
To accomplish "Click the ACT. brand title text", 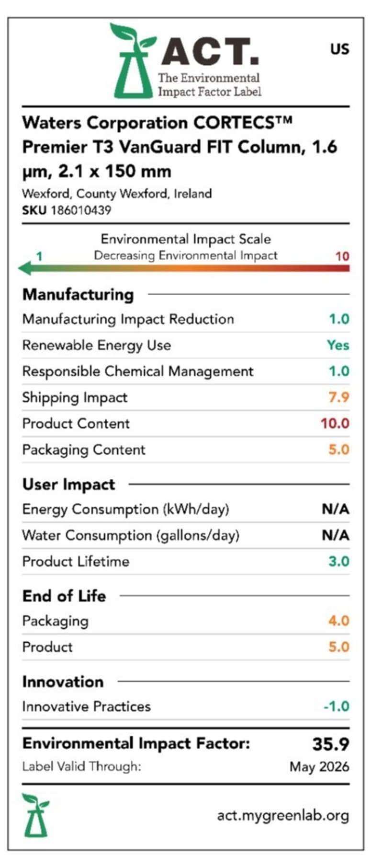I will coord(210,52).
